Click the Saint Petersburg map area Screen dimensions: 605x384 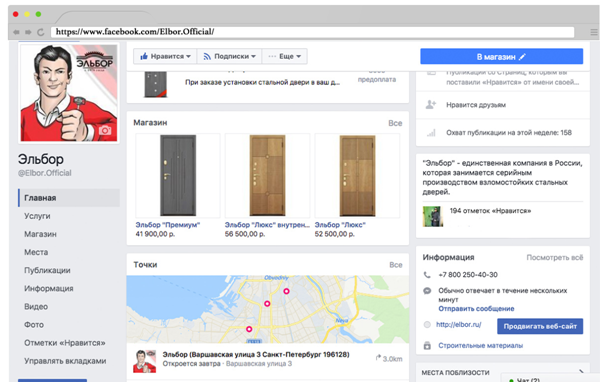pos(267,310)
